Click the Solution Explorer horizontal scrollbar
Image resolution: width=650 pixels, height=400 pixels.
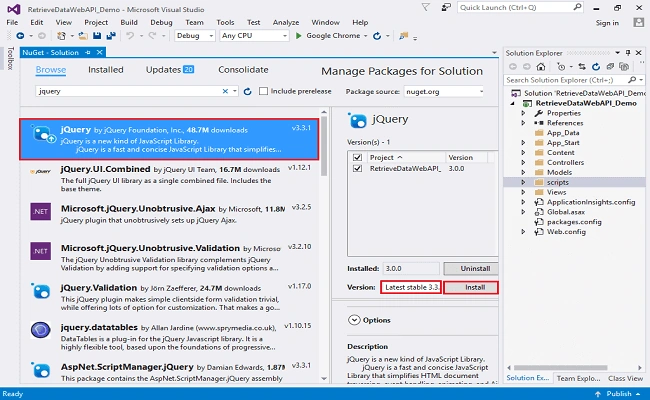click(x=560, y=368)
